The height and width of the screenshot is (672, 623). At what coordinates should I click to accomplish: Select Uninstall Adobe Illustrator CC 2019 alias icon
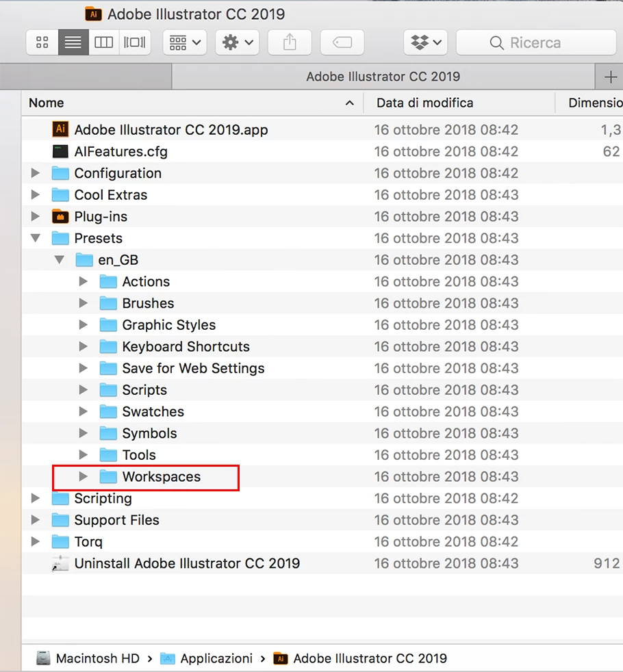coord(60,563)
